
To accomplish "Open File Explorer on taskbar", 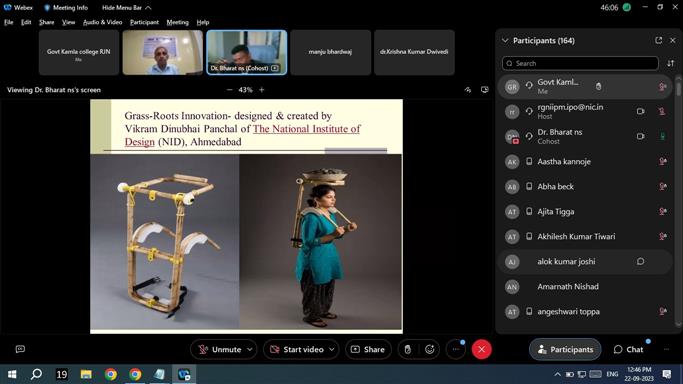I will coord(86,374).
